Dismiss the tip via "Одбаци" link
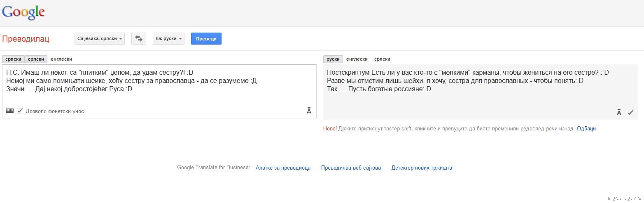Viewport: 644px width, 203px height. [x=586, y=129]
